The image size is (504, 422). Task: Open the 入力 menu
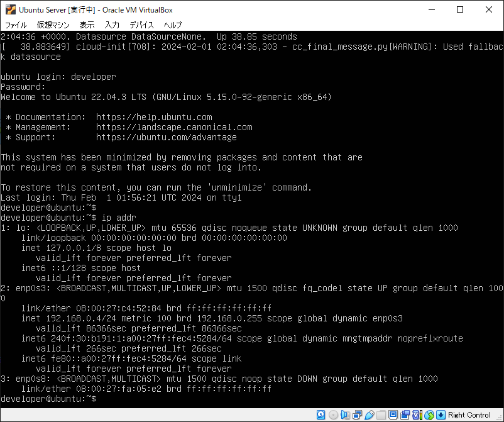[112, 25]
